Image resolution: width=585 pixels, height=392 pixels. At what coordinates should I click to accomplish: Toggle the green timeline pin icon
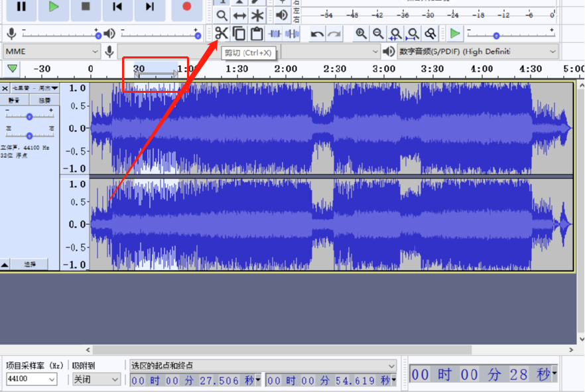pos(13,68)
